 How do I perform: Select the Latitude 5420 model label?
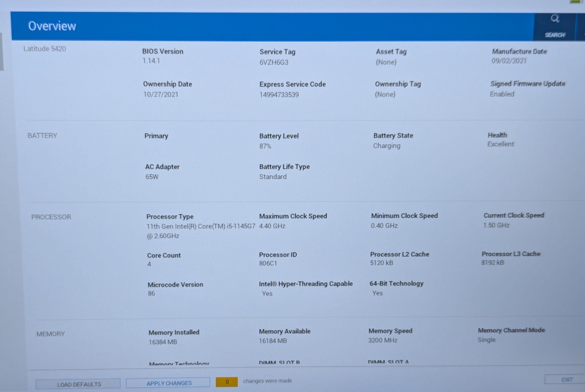click(x=45, y=49)
